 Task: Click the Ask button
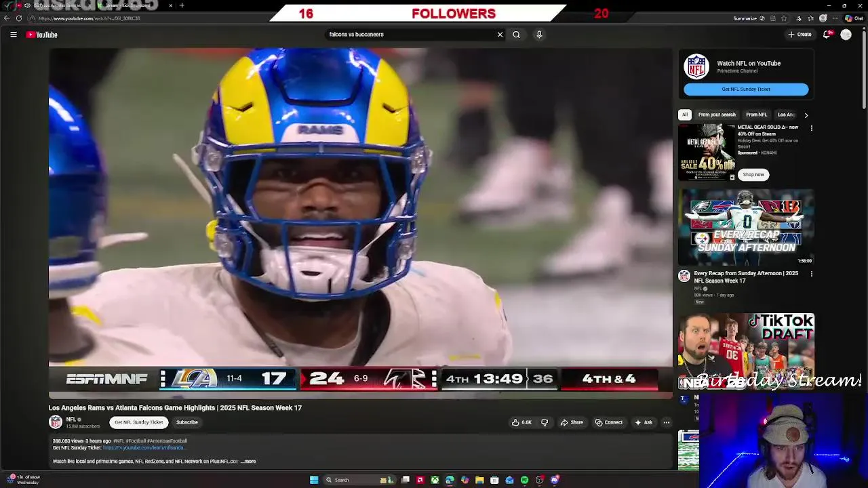[644, 422]
